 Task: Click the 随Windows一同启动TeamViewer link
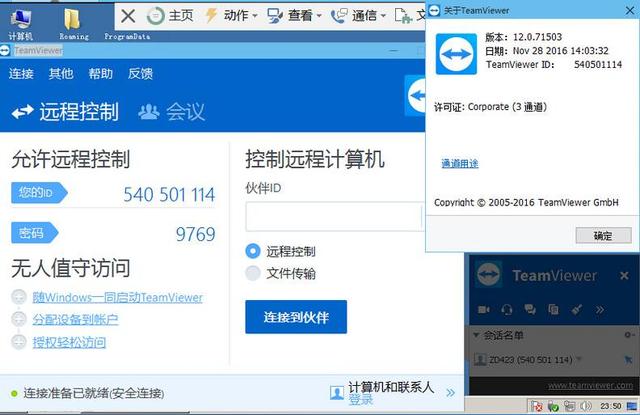118,297
